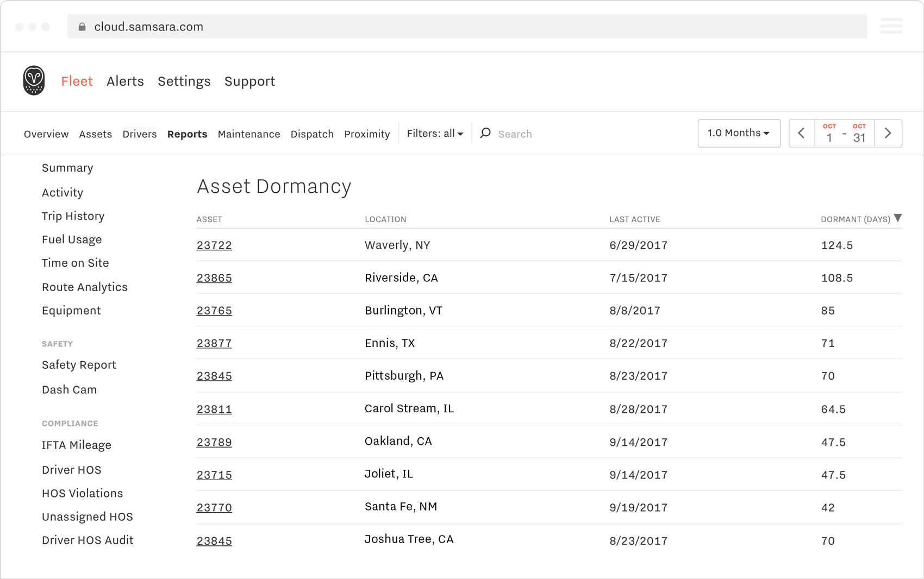Click the "Asset Dormancy" heading

pyautogui.click(x=274, y=187)
